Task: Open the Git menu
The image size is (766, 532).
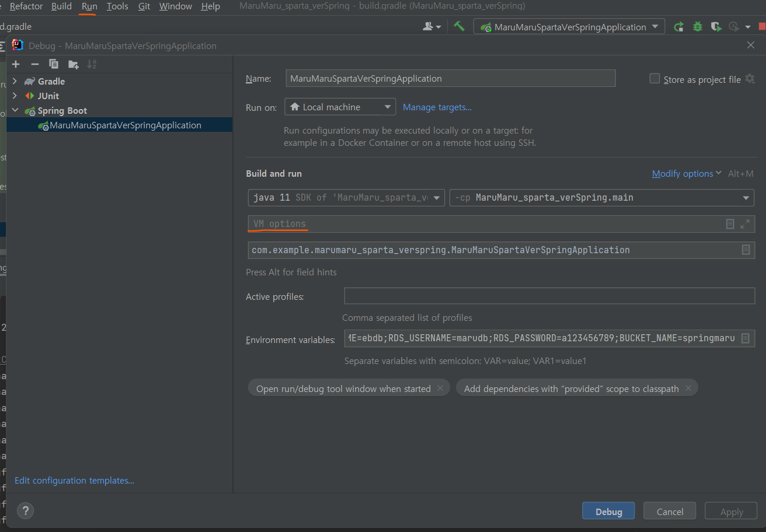Action: pos(144,6)
